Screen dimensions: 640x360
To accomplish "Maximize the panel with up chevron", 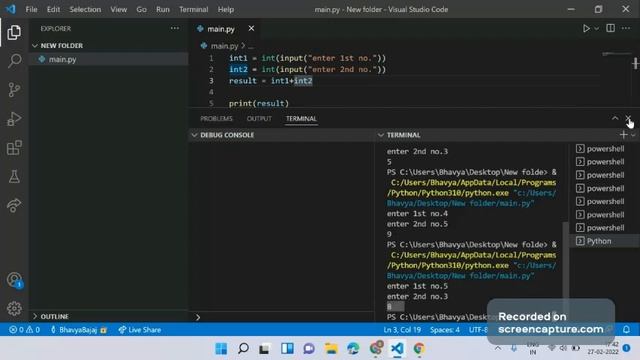I will 615,118.
